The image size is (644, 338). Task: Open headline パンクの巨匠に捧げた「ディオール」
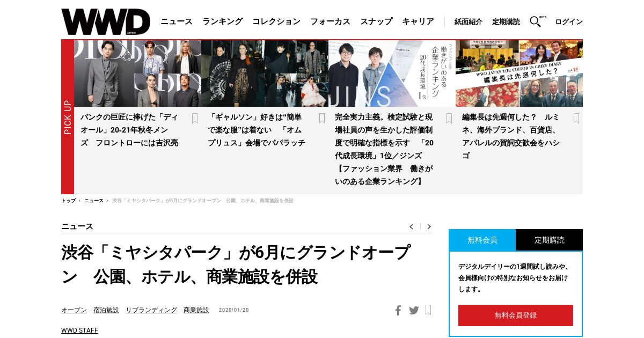129,130
